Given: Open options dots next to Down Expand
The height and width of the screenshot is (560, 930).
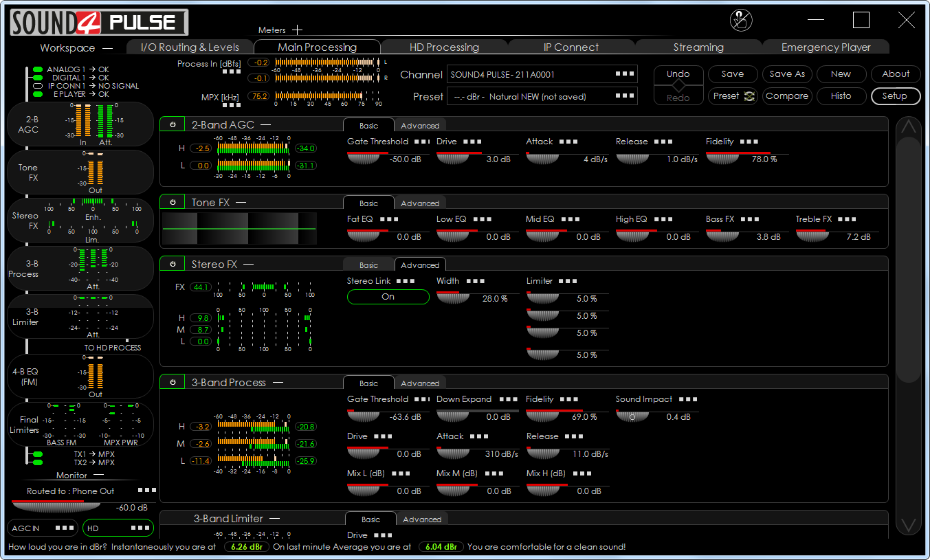Looking at the screenshot, I should pyautogui.click(x=509, y=399).
